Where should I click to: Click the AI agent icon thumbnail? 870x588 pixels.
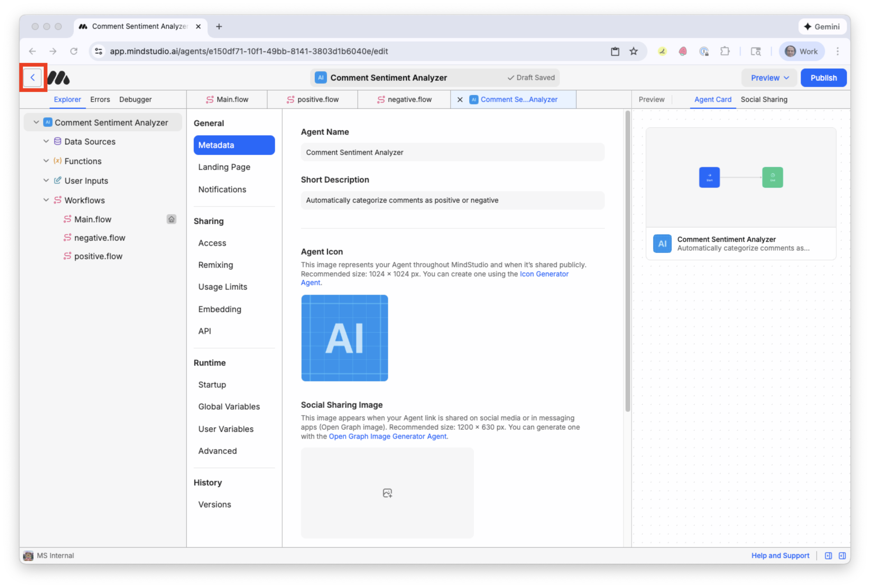[x=344, y=338]
